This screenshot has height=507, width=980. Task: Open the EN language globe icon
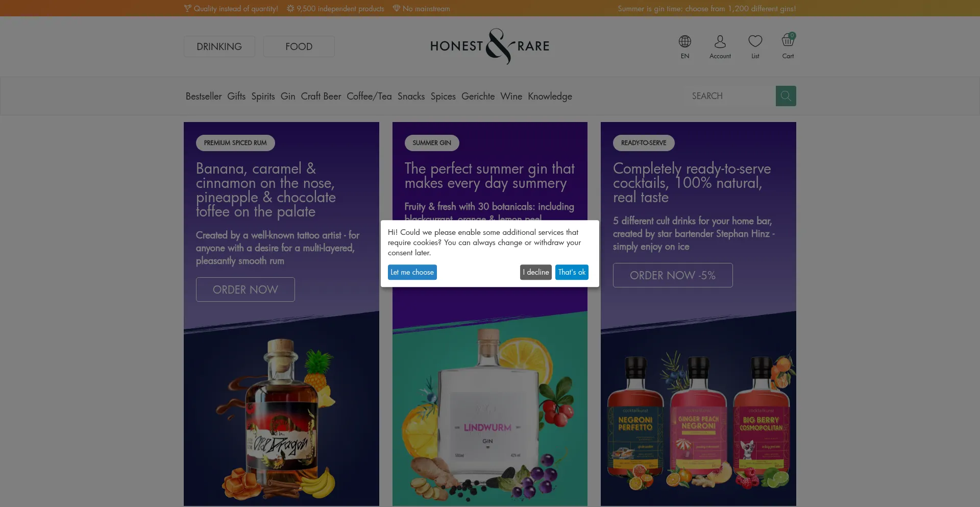click(x=685, y=41)
